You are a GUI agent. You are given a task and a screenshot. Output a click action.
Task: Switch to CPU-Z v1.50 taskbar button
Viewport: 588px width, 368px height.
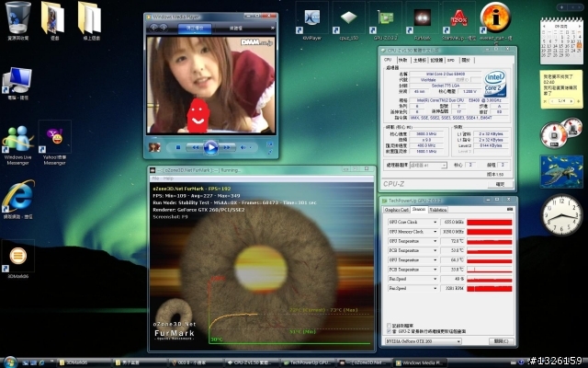point(252,362)
